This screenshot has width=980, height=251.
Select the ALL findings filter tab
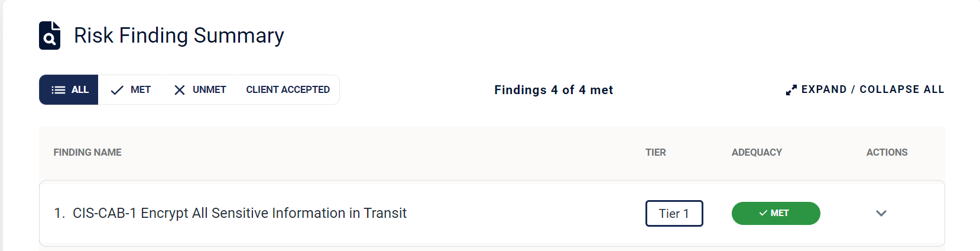[x=69, y=90]
